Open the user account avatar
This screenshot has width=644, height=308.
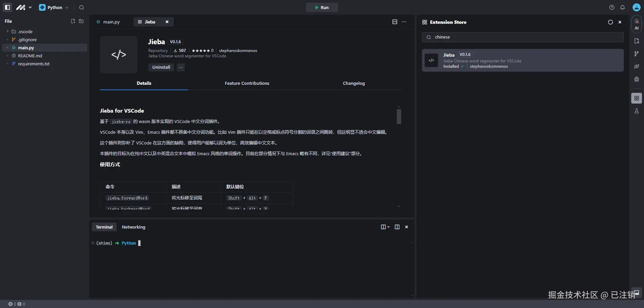pyautogui.click(x=637, y=7)
